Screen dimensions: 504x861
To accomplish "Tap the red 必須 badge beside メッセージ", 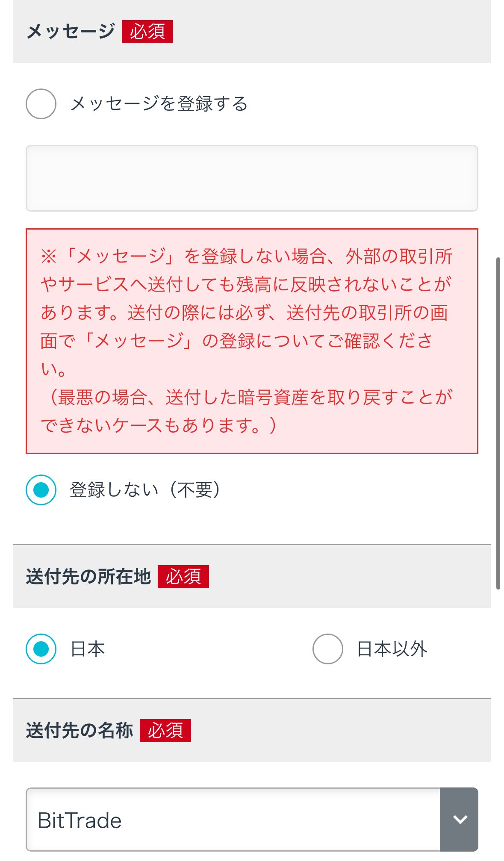I will pyautogui.click(x=147, y=32).
